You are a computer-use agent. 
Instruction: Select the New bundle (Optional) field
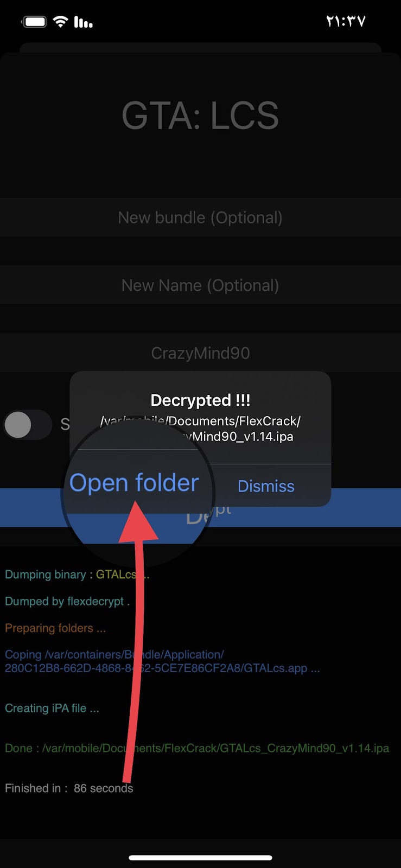click(200, 218)
